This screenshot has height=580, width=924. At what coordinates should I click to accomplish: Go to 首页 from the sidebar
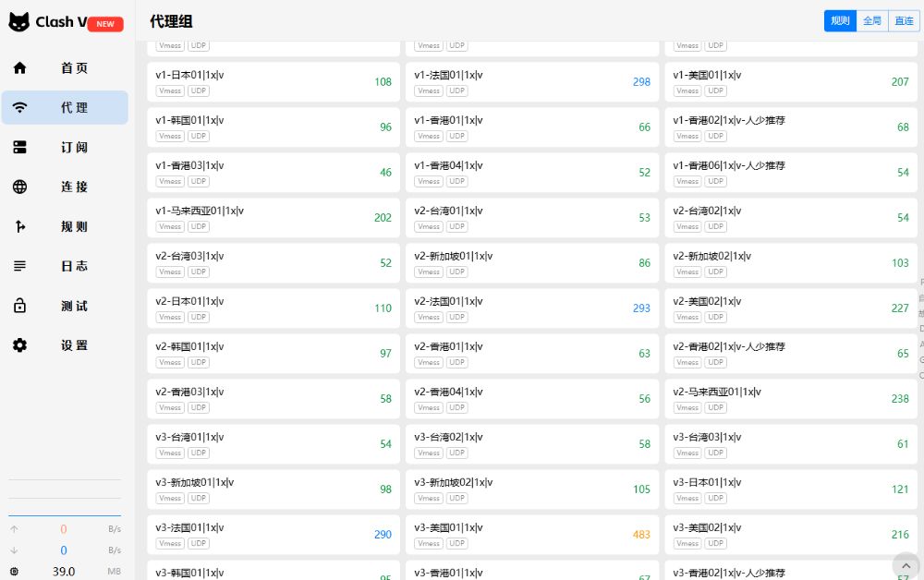pyautogui.click(x=19, y=67)
